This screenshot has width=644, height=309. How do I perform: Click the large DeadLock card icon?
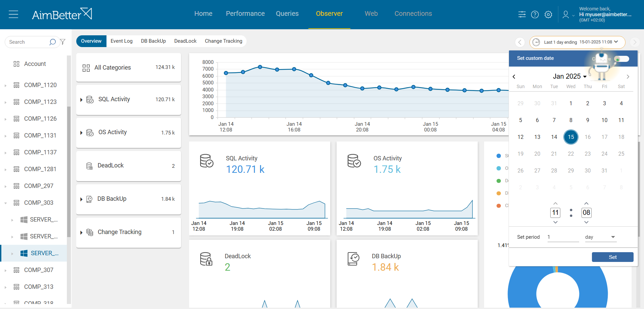click(x=206, y=259)
